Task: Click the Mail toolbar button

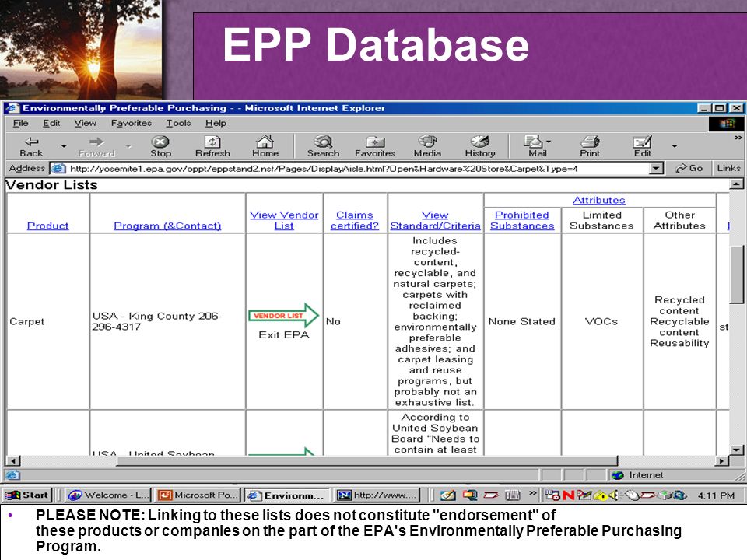Action: click(536, 147)
